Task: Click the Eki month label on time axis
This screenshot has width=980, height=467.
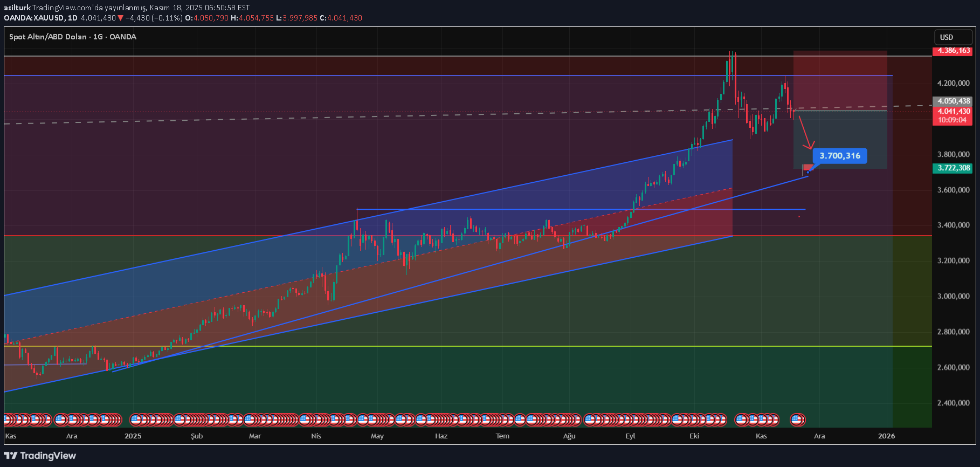Action: pyautogui.click(x=694, y=436)
